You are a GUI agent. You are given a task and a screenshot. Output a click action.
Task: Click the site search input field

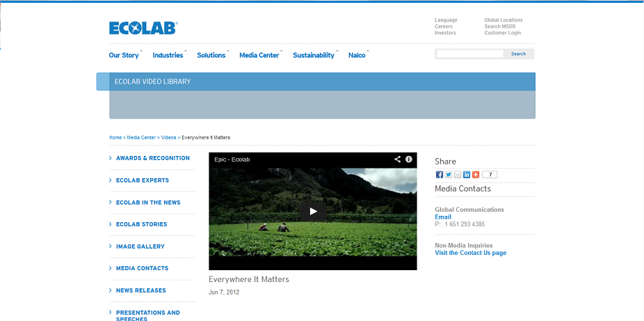pos(470,54)
